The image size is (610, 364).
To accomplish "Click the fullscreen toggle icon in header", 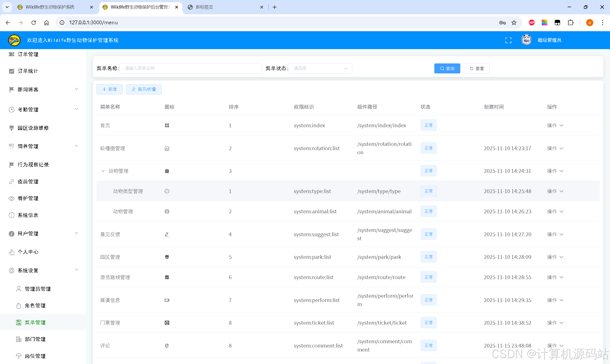I will pyautogui.click(x=508, y=40).
